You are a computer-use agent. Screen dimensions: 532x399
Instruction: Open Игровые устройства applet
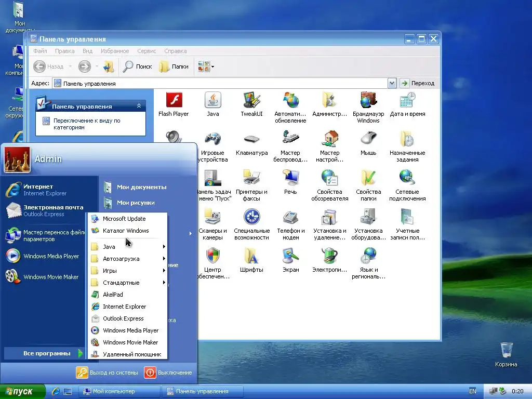tap(212, 147)
